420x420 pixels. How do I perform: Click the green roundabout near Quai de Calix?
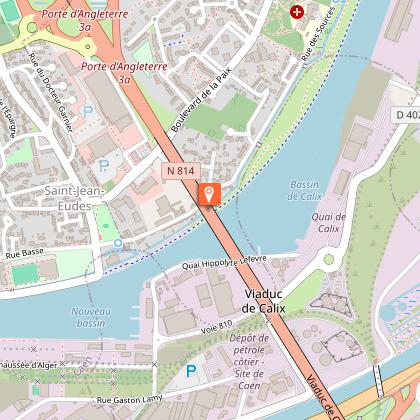pos(329,259)
